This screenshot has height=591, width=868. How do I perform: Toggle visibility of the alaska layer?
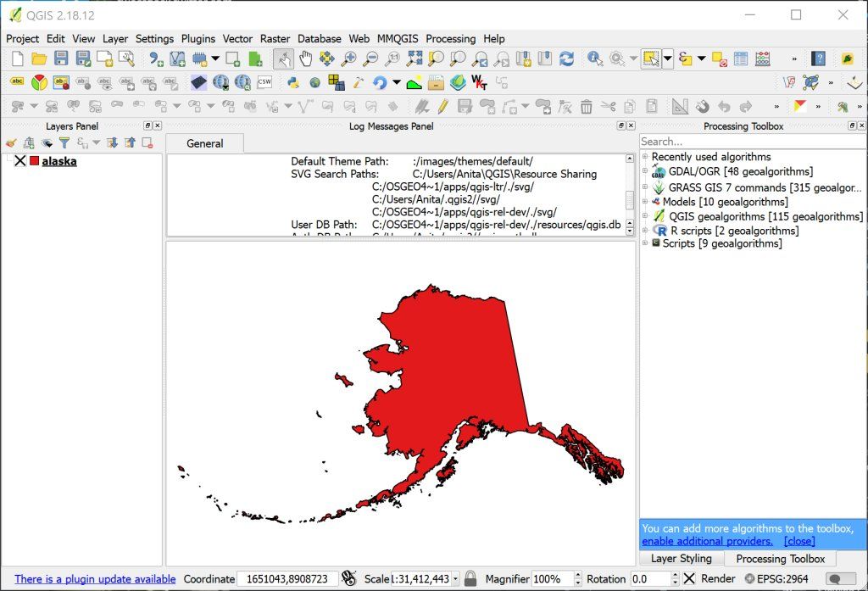[20, 161]
